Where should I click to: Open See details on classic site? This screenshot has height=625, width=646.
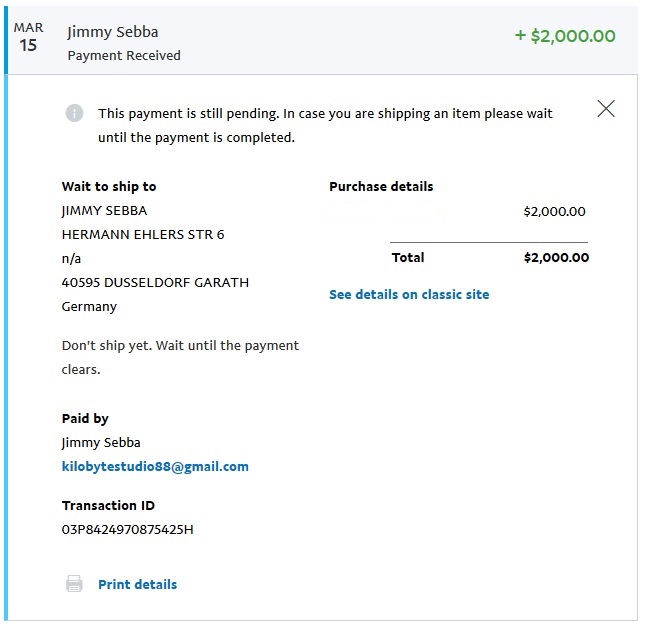(x=409, y=294)
